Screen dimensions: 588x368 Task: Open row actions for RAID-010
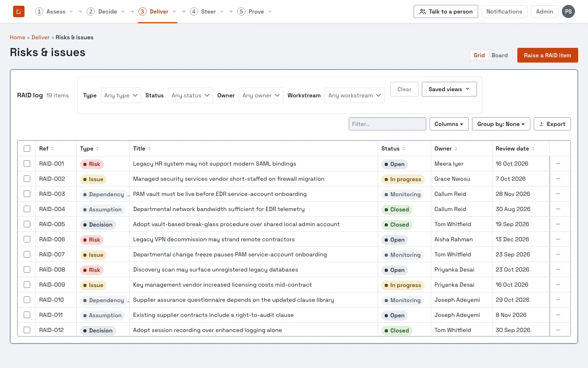click(558, 300)
